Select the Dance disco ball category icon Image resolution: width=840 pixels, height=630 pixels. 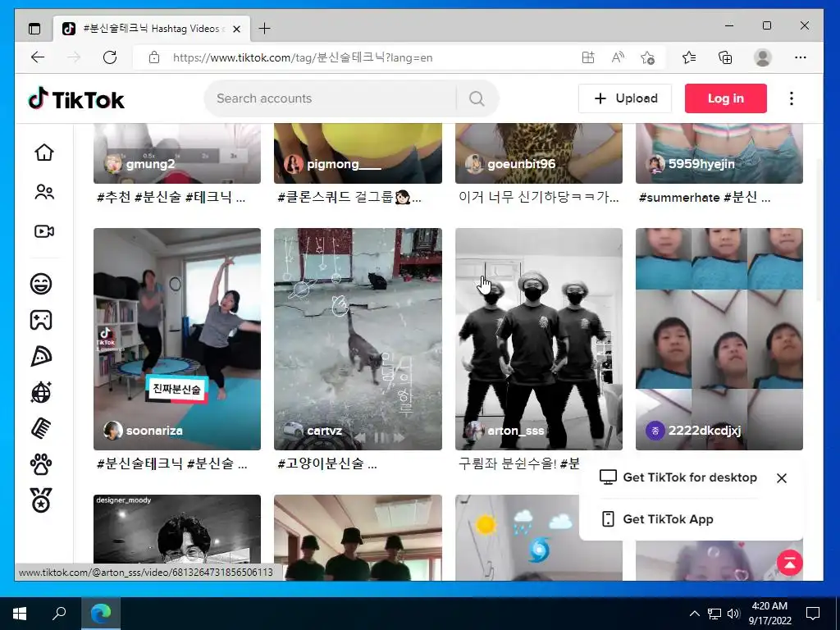pos(41,393)
